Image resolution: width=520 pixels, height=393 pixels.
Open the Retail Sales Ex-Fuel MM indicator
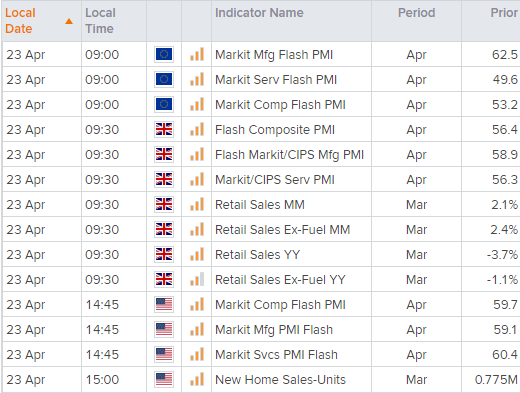(x=282, y=230)
